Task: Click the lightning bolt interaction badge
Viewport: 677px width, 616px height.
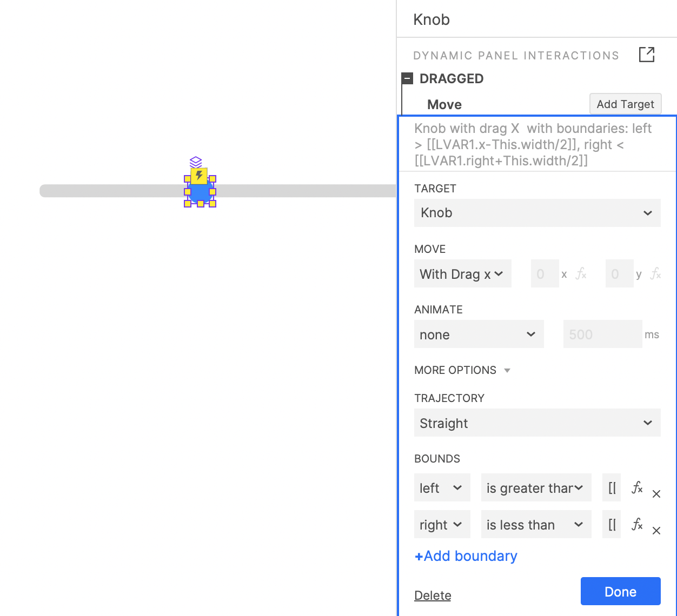Action: pyautogui.click(x=199, y=176)
